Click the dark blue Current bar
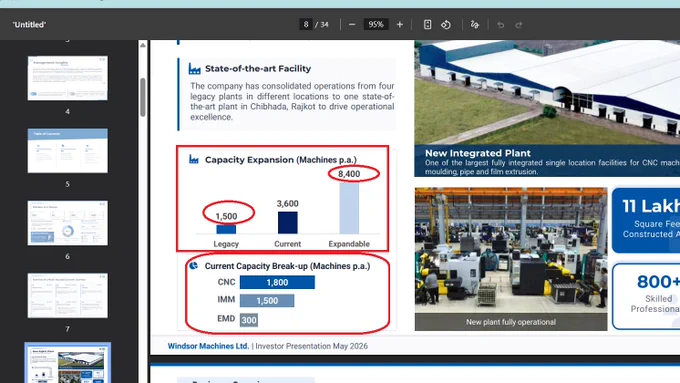This screenshot has height=383, width=680. tap(288, 223)
